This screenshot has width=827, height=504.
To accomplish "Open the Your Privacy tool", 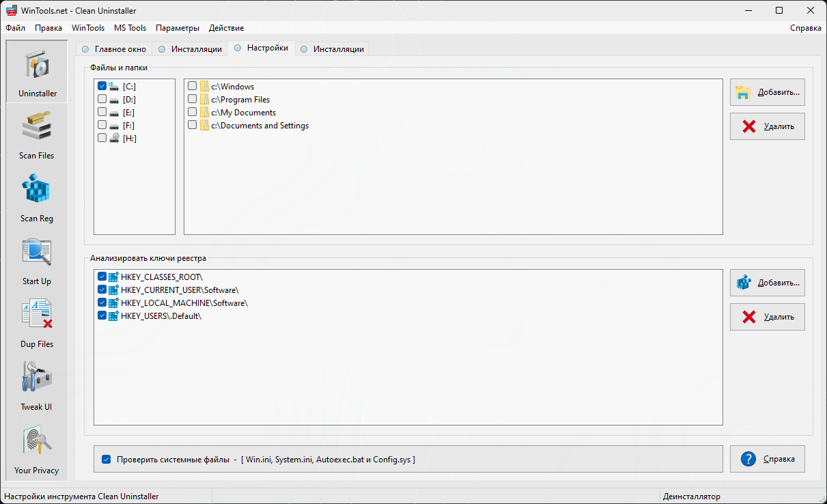I will pos(37,449).
